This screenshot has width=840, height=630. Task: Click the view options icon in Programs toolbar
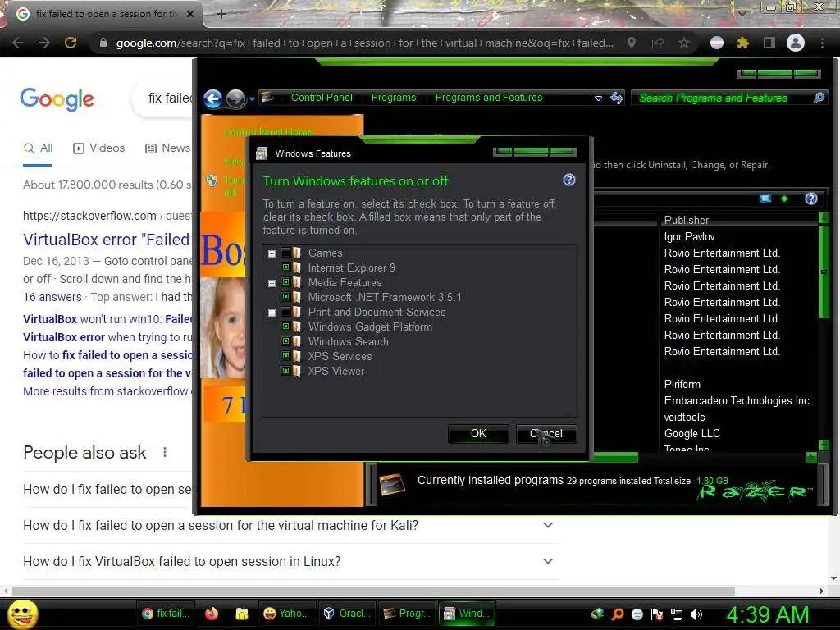click(x=765, y=199)
